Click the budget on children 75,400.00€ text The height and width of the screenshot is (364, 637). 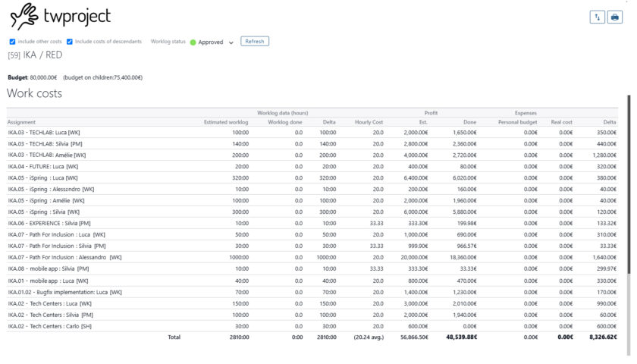(103, 77)
